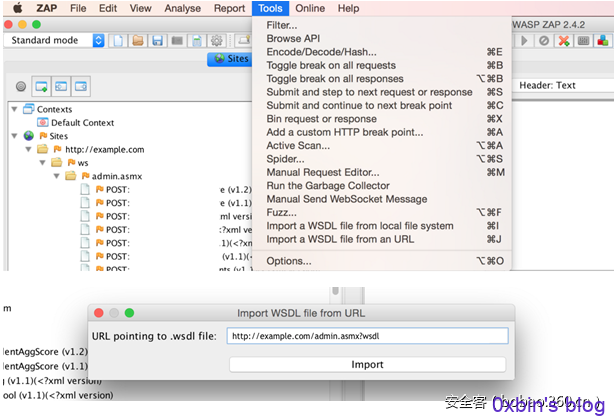The height and width of the screenshot is (420, 615).
Task: Click the WSDL URL input field
Action: (368, 336)
